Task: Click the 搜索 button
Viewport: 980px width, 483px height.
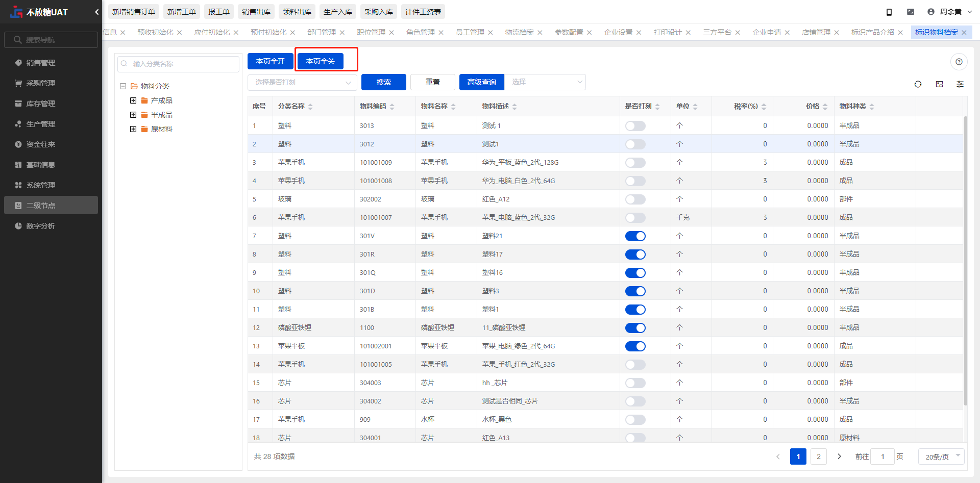Action: 384,82
